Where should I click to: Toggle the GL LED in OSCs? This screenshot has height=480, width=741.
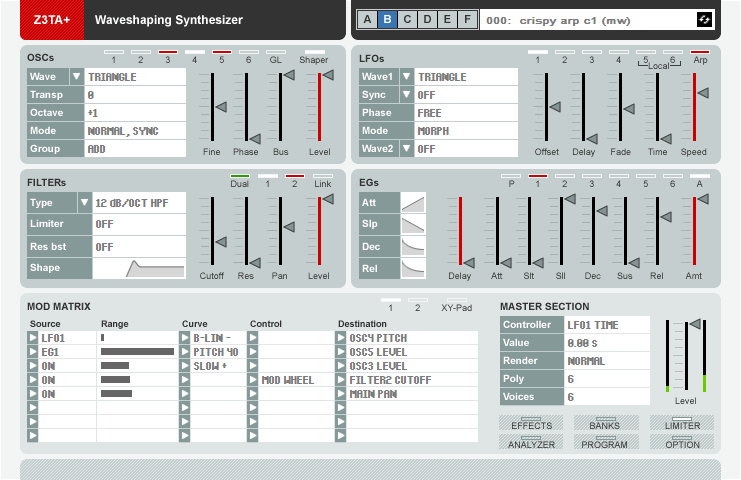click(x=276, y=52)
